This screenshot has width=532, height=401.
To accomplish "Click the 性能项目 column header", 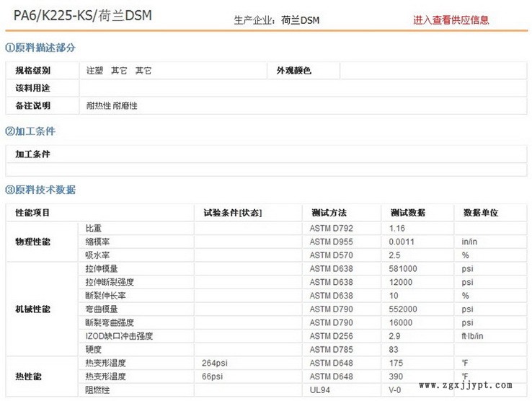I will [100, 213].
